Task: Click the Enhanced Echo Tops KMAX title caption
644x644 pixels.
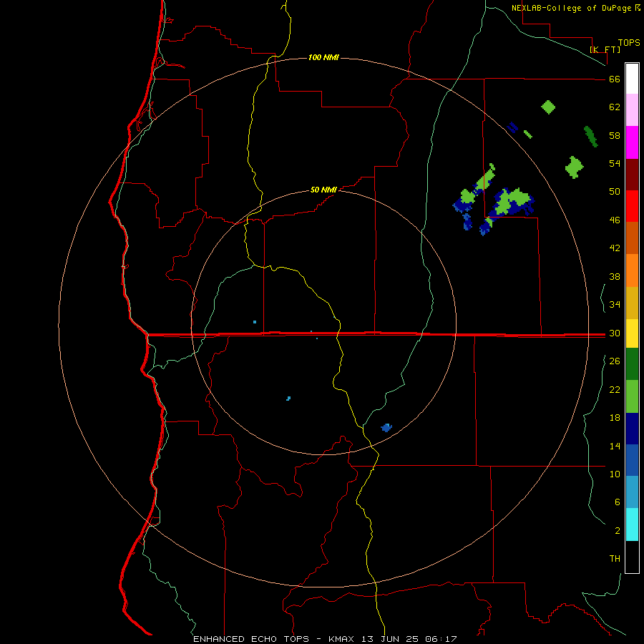Action: tap(325, 639)
